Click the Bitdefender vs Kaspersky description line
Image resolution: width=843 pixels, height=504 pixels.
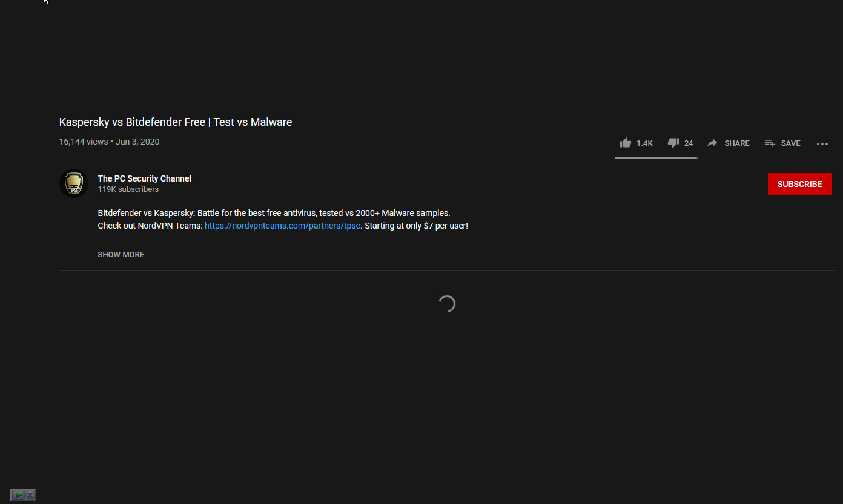(x=274, y=213)
